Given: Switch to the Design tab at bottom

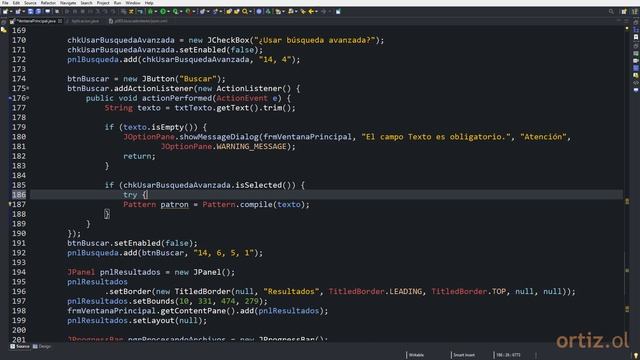Looking at the screenshot, I should 42,347.
